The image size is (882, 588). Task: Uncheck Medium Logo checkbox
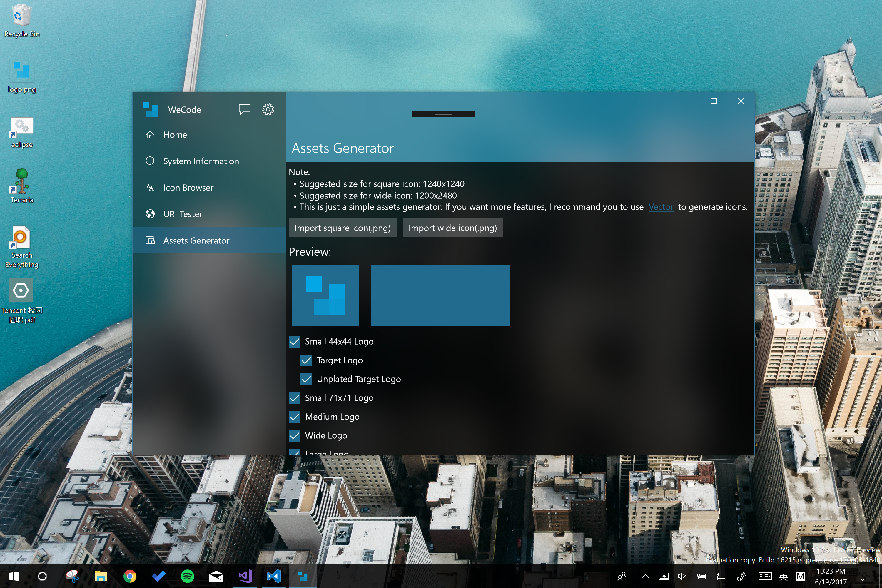click(294, 416)
